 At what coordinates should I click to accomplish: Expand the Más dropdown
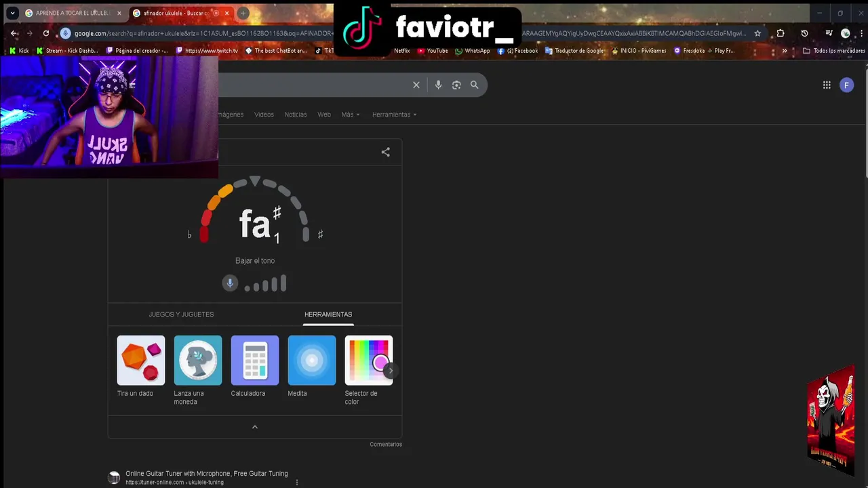pos(350,115)
